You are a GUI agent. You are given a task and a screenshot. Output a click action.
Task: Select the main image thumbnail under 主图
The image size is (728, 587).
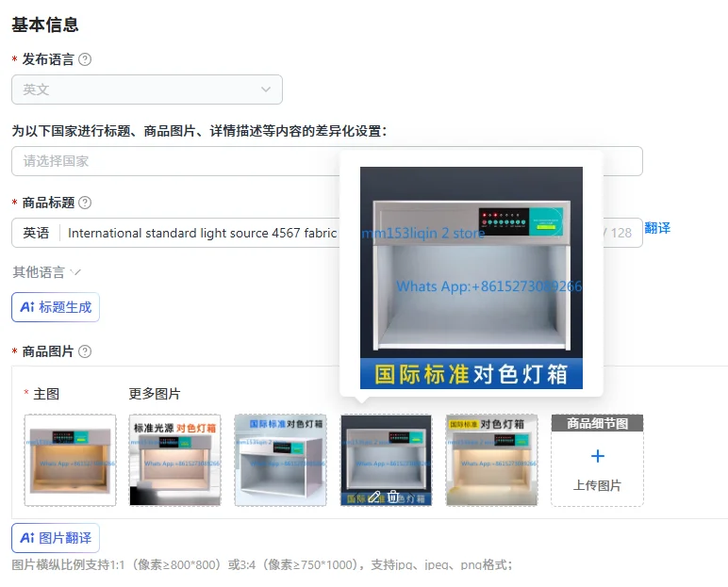(x=70, y=460)
